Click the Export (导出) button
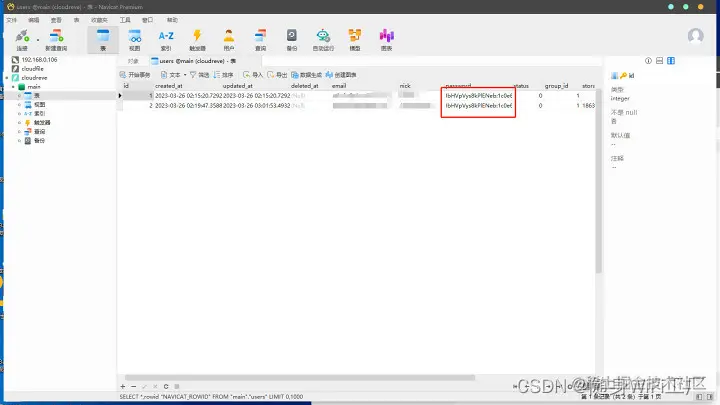720x405 pixels. pos(277,75)
